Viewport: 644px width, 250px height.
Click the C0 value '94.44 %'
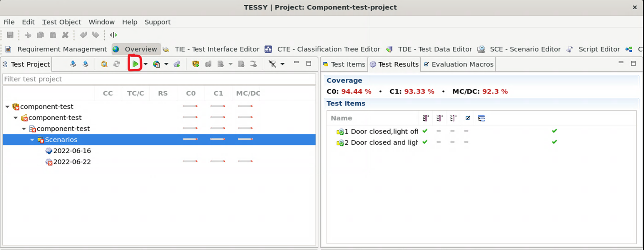click(x=356, y=91)
